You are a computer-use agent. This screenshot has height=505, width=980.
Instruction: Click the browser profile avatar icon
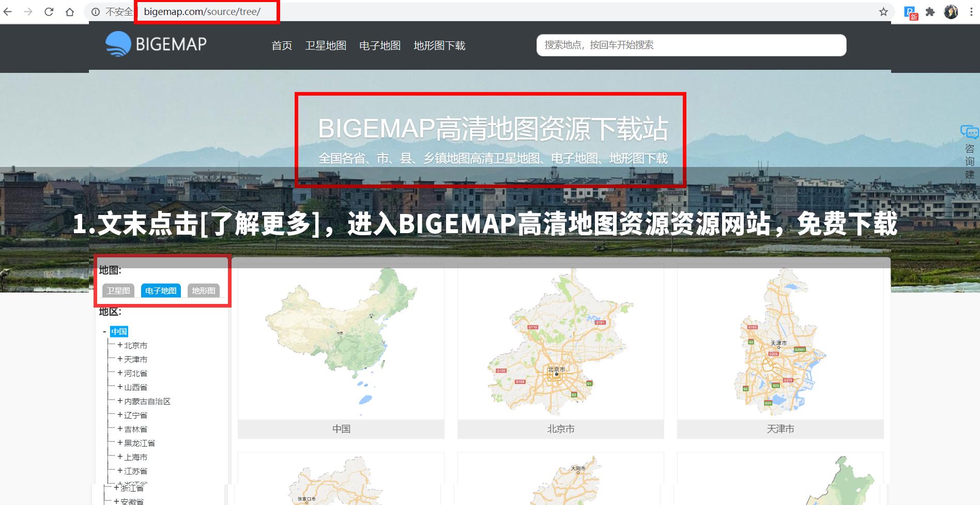(951, 11)
